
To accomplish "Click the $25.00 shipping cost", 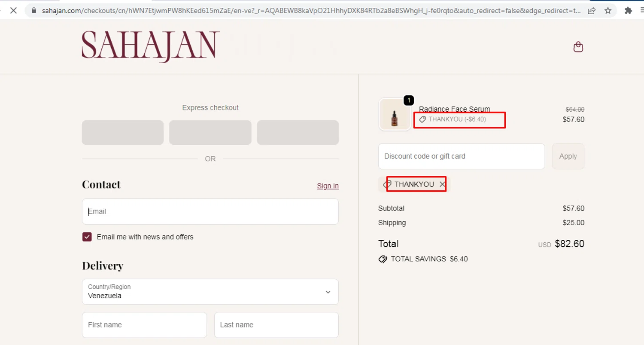I will click(x=574, y=223).
